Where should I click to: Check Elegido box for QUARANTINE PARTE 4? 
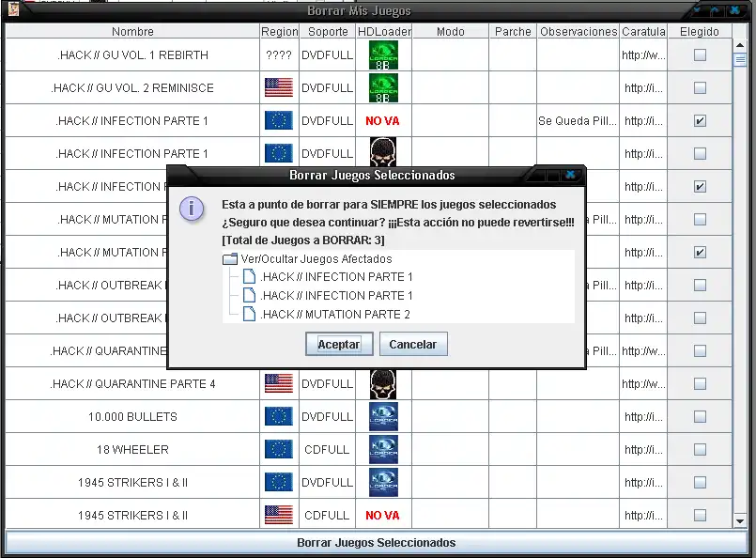[700, 384]
